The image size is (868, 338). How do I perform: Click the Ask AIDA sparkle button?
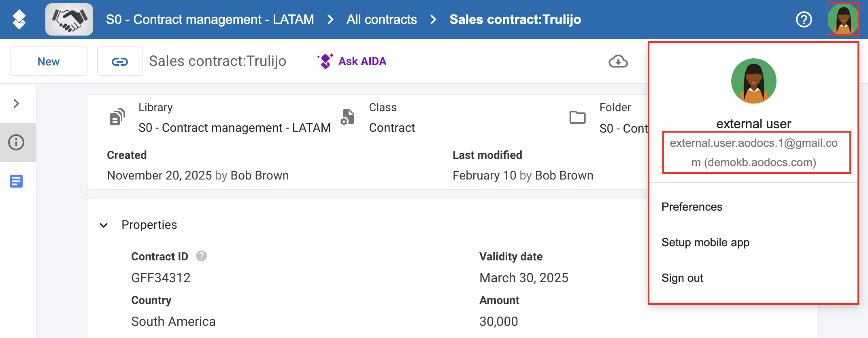coord(352,61)
